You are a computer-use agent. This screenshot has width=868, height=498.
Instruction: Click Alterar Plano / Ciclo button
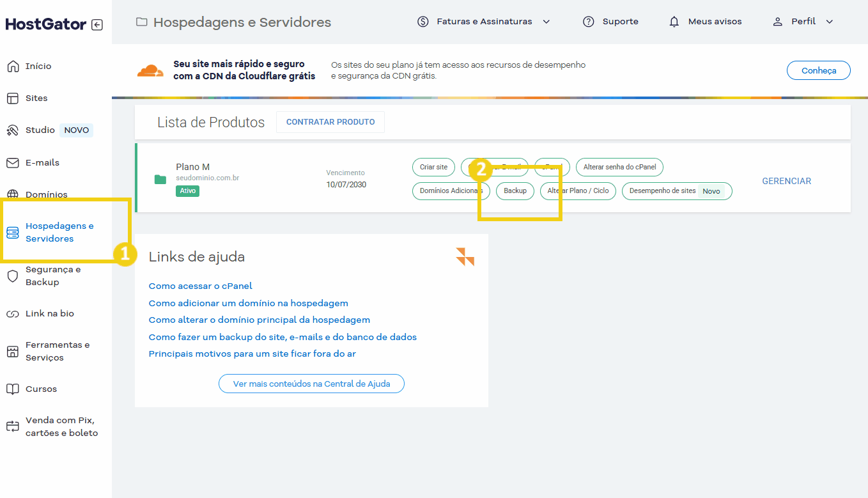[x=578, y=191]
